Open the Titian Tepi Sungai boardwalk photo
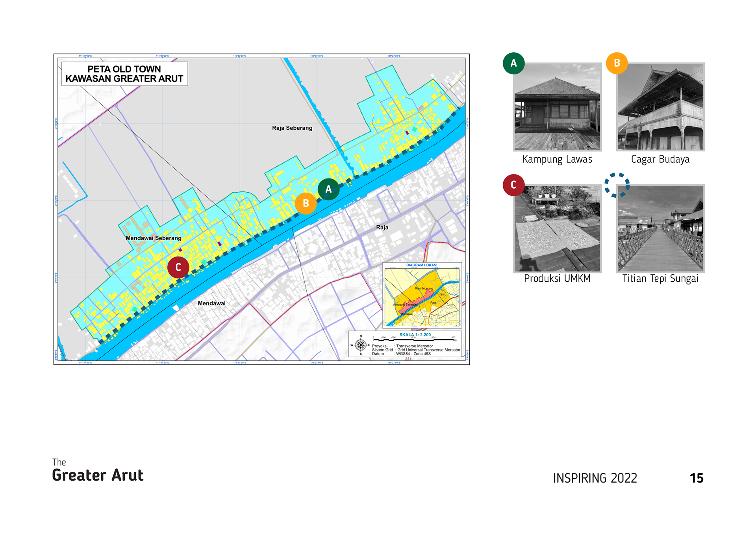 click(x=660, y=228)
